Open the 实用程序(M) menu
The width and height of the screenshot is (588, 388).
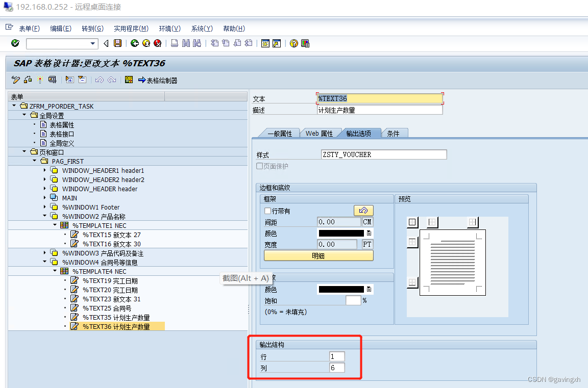pyautogui.click(x=131, y=29)
